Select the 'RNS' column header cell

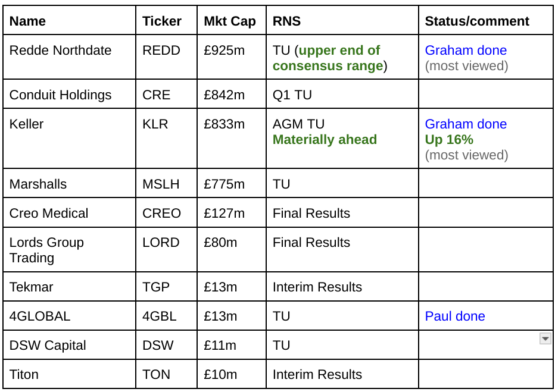[342, 20]
